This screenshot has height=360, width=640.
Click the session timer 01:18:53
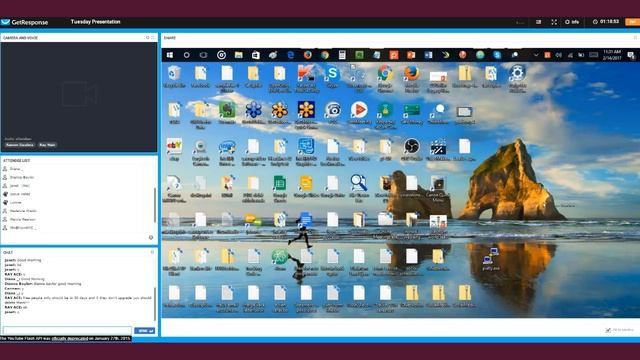click(606, 22)
